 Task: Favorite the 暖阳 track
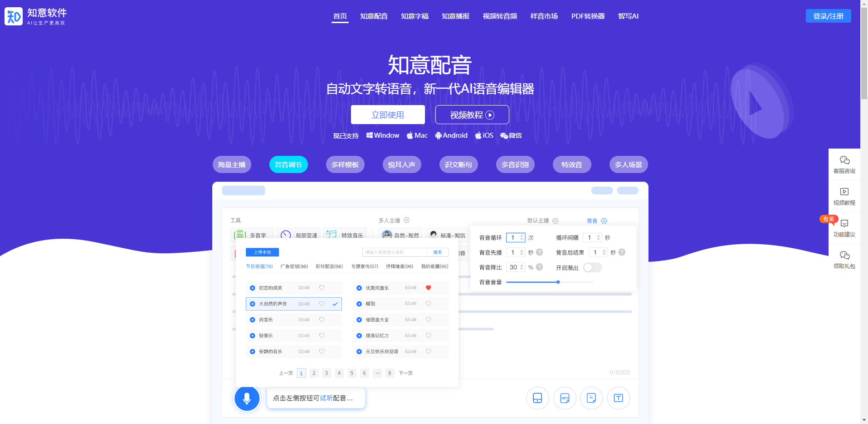tap(428, 304)
